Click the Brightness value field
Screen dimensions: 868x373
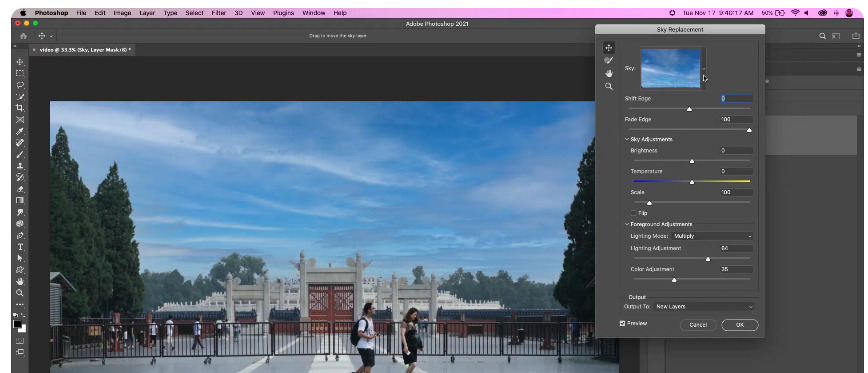(x=737, y=151)
